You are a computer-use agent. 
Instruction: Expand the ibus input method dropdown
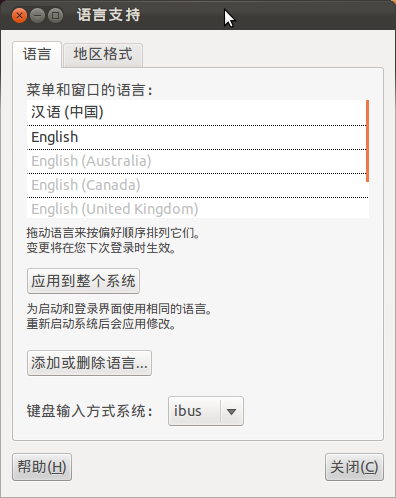[x=206, y=411]
